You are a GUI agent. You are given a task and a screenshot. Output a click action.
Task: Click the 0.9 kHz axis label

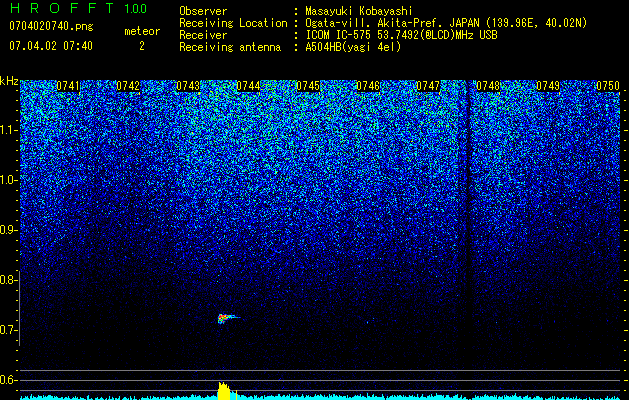click(7, 230)
